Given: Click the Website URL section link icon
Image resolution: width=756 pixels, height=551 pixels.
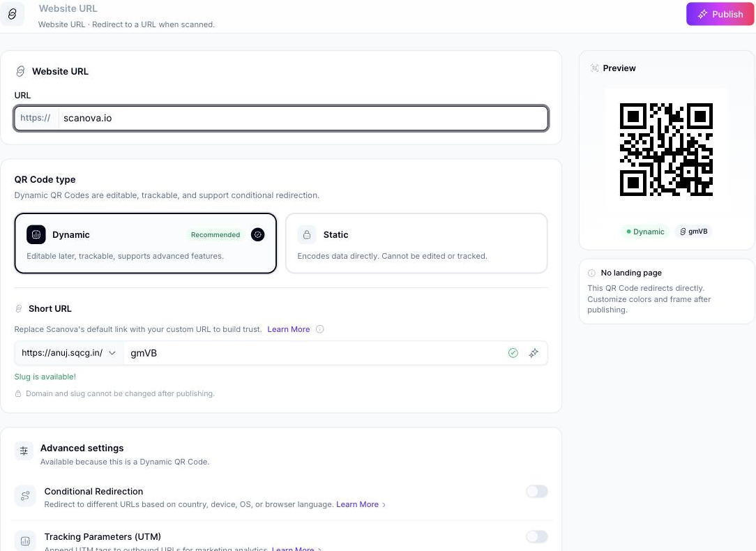Looking at the screenshot, I should 20,71.
